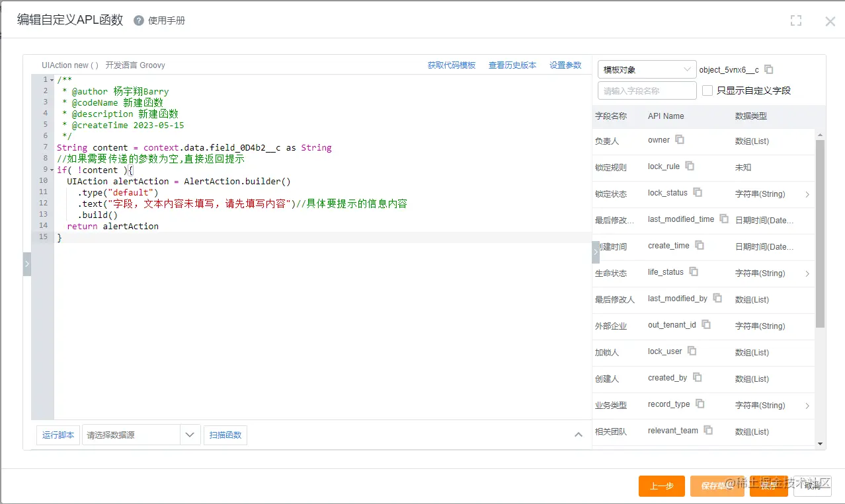Copy the out_tenant_id API name
Image resolution: width=845 pixels, height=504 pixels.
[x=706, y=325]
